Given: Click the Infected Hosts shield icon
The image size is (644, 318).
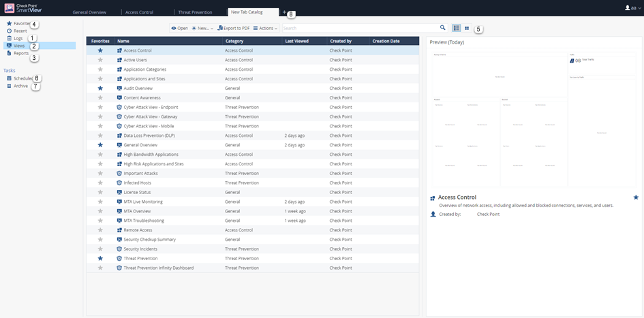Looking at the screenshot, I should [119, 182].
